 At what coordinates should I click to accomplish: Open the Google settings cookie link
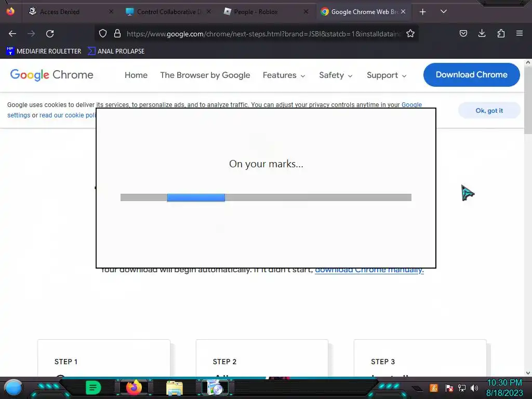tap(411, 105)
